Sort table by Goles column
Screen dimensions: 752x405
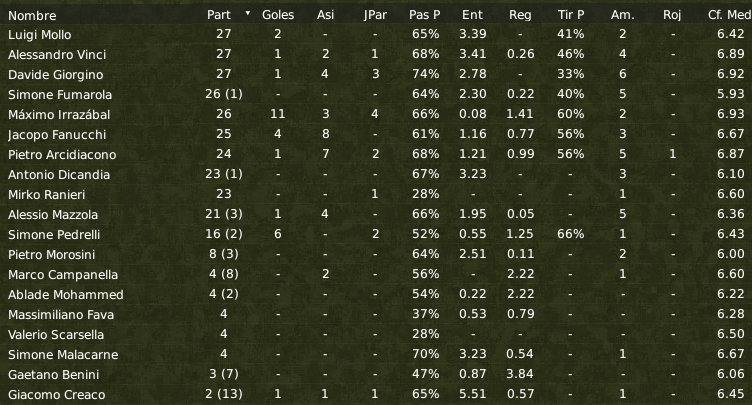[x=278, y=15]
